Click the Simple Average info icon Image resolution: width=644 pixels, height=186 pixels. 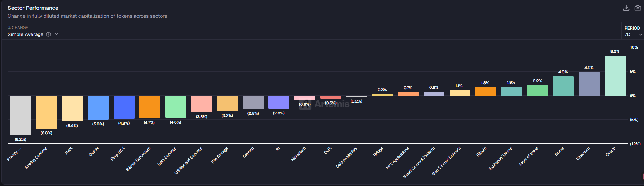(x=48, y=34)
